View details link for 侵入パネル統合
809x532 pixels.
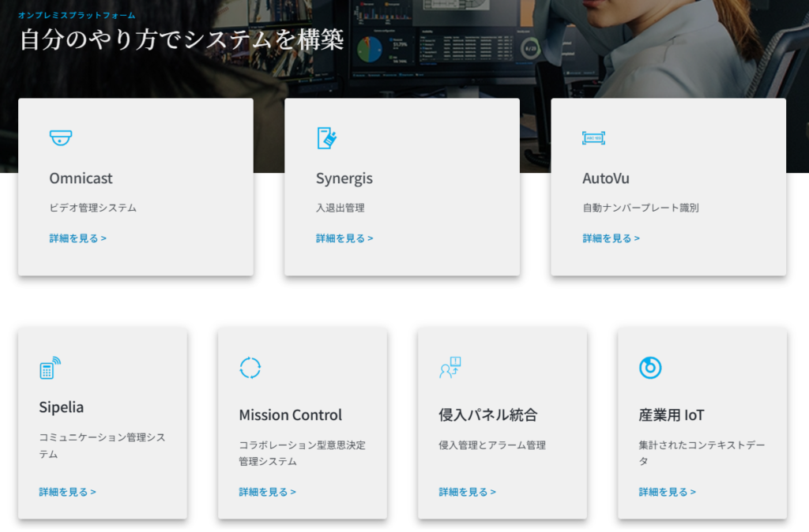click(467, 492)
